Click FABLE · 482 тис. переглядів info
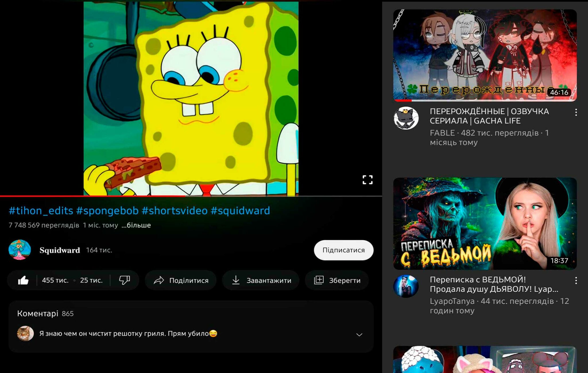588x373 pixels. click(x=490, y=138)
